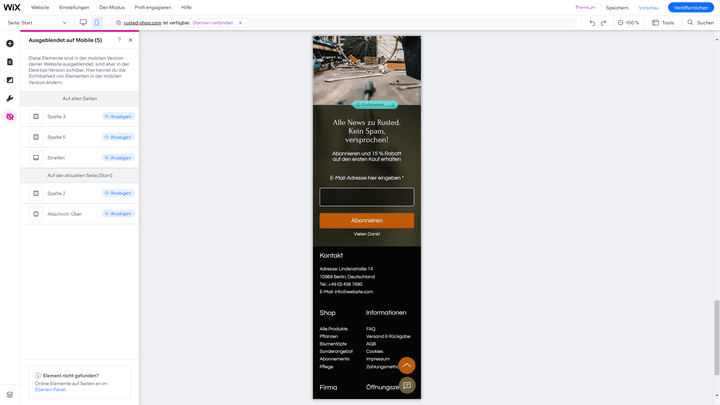Viewport: 720px width, 405px height.
Task: Select the Hidden on Mobile eye icon
Action: [x=10, y=117]
